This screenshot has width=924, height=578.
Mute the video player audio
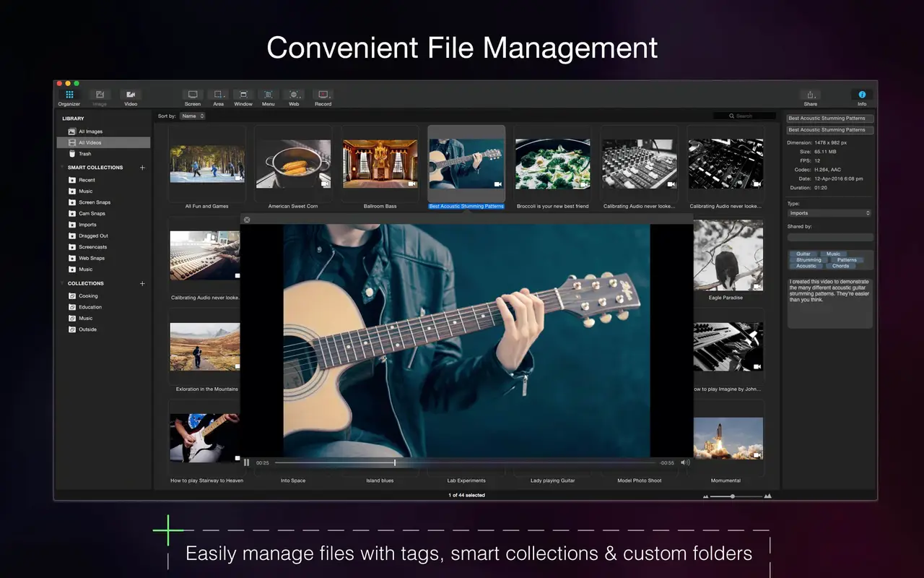pyautogui.click(x=684, y=462)
